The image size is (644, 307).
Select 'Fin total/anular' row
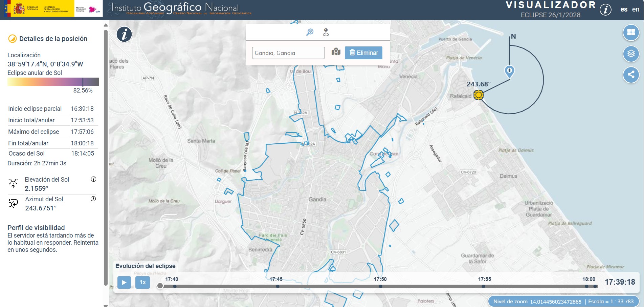pyautogui.click(x=53, y=143)
